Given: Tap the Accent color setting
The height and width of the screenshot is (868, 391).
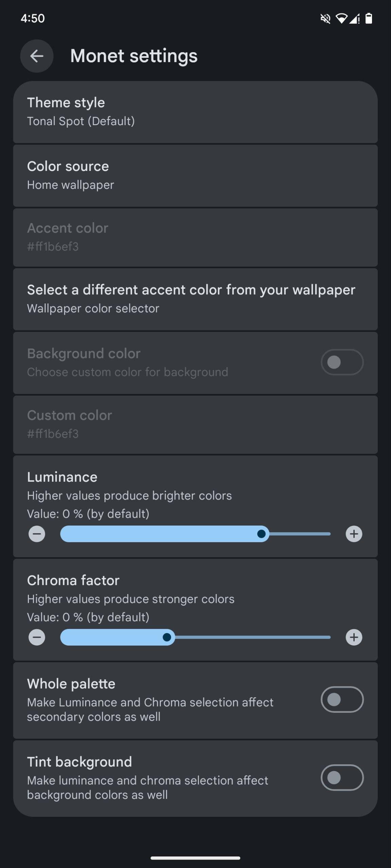Looking at the screenshot, I should pyautogui.click(x=195, y=237).
